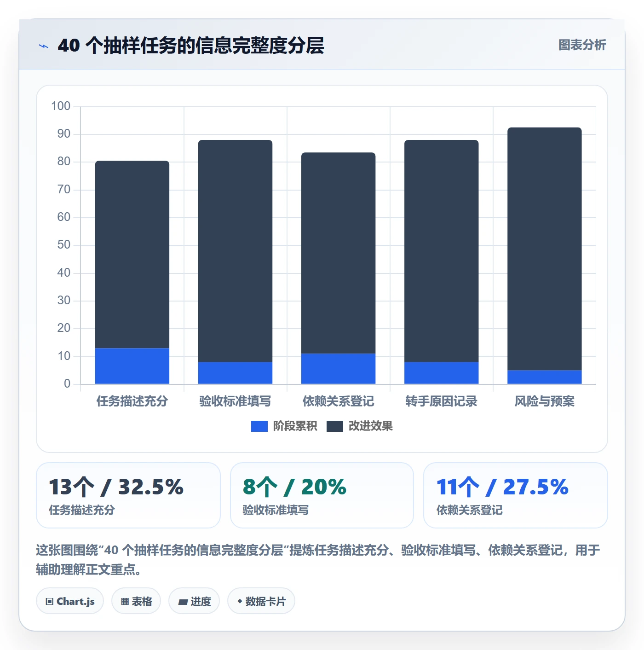Click the 转手原因记录 x-axis label
The image size is (644, 650).
point(441,401)
